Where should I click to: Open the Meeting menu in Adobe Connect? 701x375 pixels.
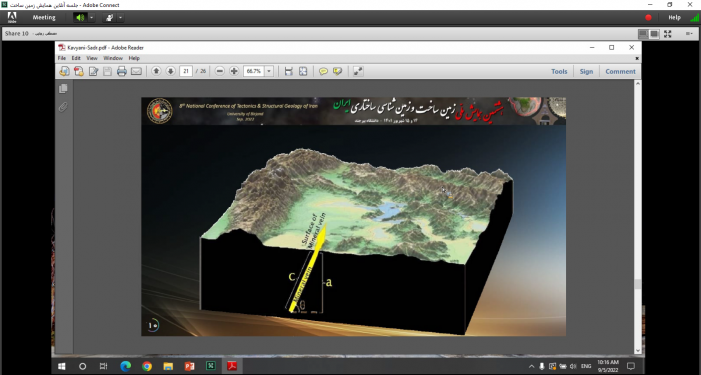pyautogui.click(x=44, y=17)
